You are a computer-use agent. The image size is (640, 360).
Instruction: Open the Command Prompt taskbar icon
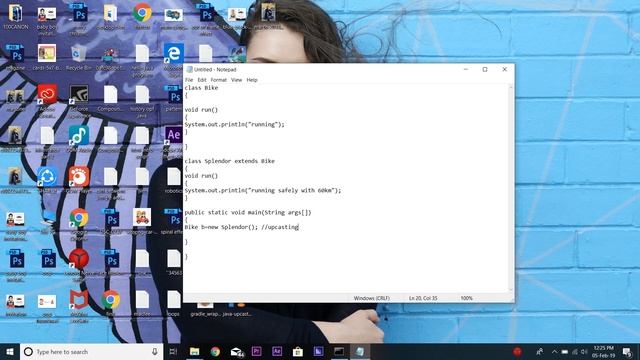click(x=339, y=351)
